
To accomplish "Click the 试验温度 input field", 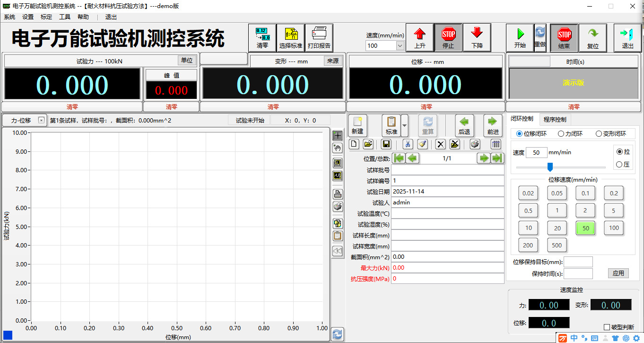I will [448, 213].
